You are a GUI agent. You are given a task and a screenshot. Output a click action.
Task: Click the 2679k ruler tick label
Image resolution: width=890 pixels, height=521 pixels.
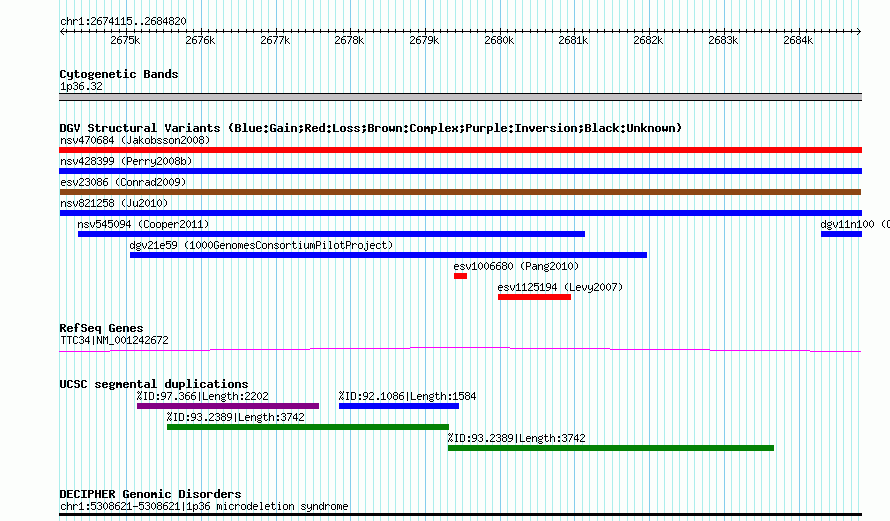pyautogui.click(x=424, y=40)
